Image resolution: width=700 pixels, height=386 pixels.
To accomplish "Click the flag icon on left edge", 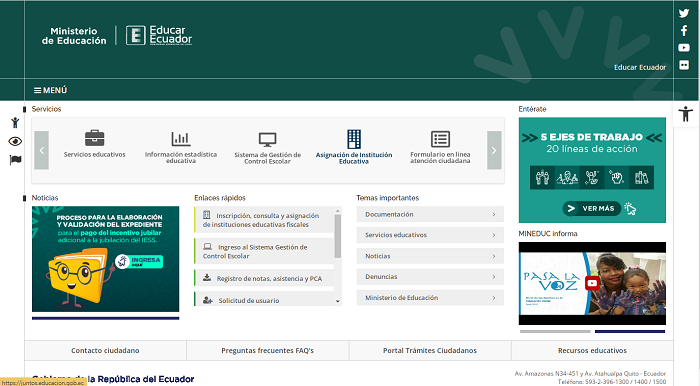I will point(15,160).
